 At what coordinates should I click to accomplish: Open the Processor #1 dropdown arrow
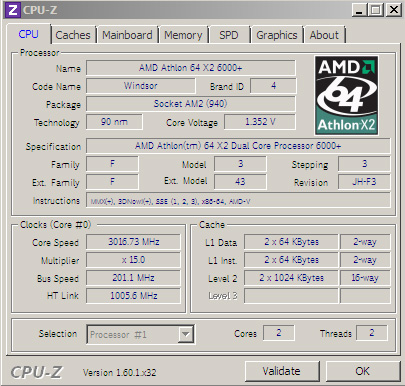pyautogui.click(x=186, y=334)
